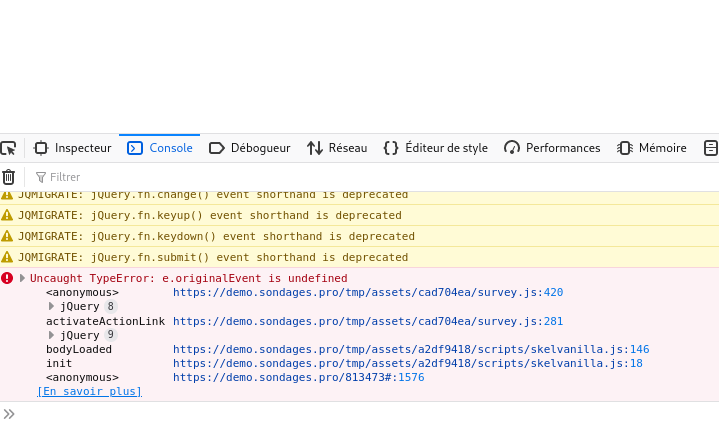Select the Éditeur de style tab
Image resolution: width=719 pixels, height=421 pixels.
coord(436,148)
